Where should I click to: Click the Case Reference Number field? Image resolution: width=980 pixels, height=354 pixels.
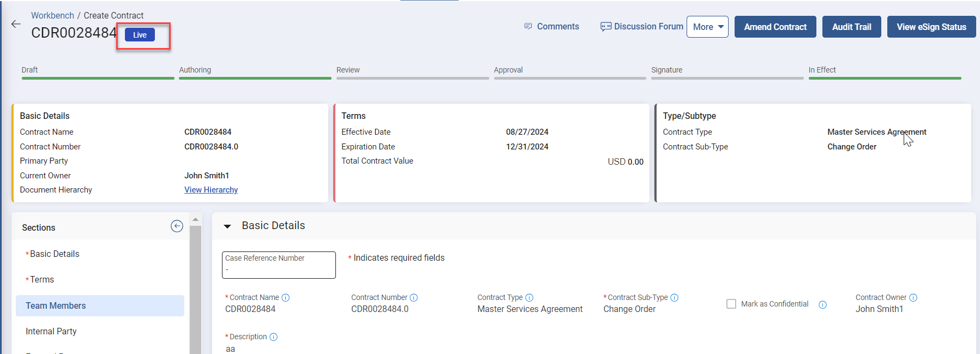(279, 265)
